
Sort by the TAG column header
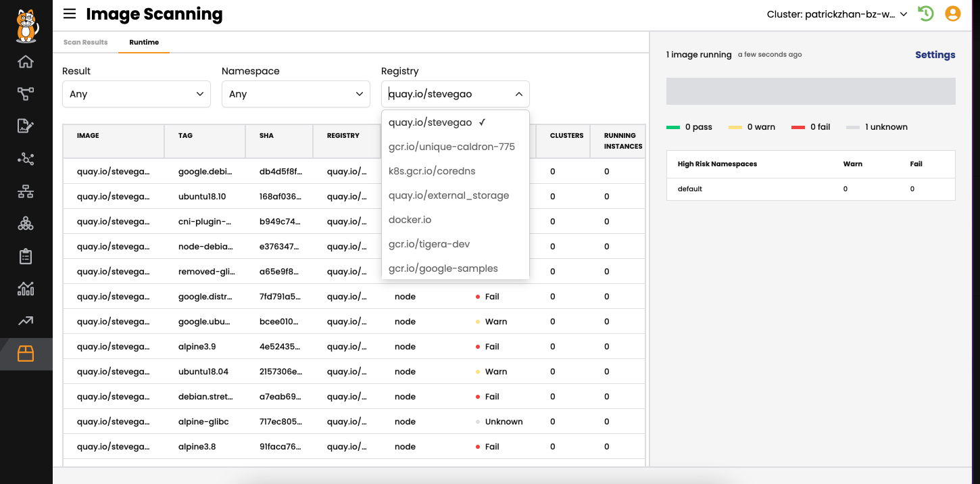(205, 141)
